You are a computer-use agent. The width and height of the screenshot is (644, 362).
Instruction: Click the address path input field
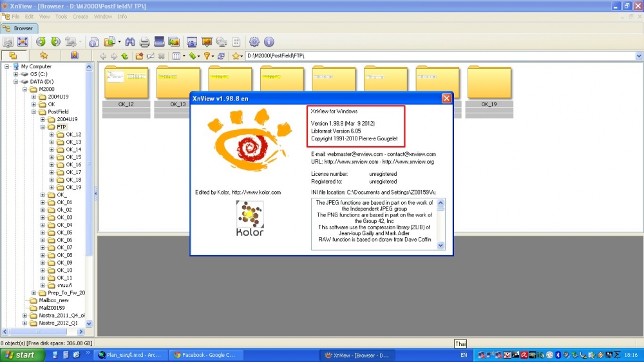[x=440, y=56]
